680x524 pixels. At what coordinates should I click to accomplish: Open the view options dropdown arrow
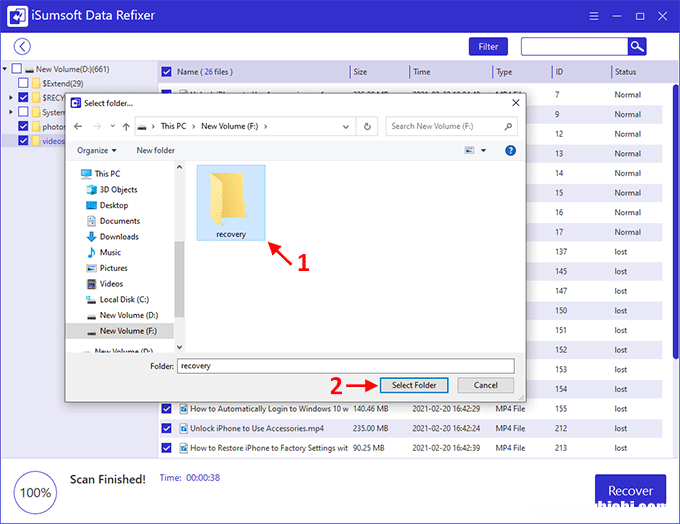tap(484, 151)
